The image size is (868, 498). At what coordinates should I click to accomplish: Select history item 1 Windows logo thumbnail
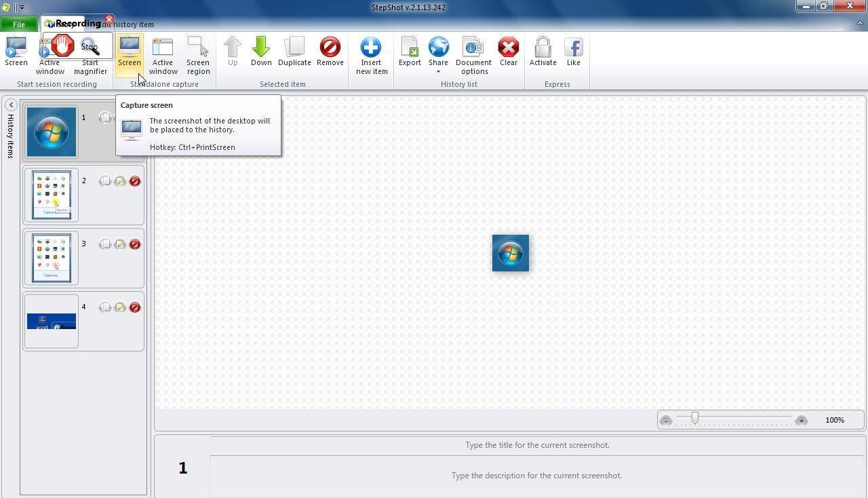[52, 132]
